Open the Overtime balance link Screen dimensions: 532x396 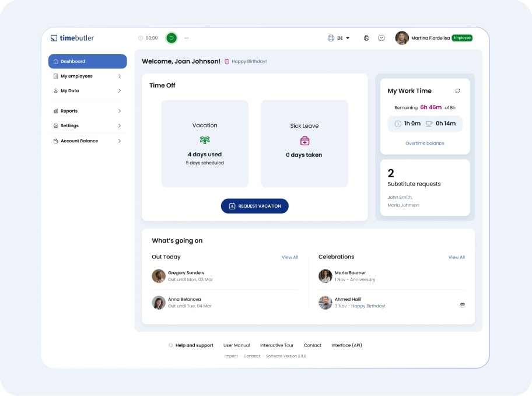(425, 143)
